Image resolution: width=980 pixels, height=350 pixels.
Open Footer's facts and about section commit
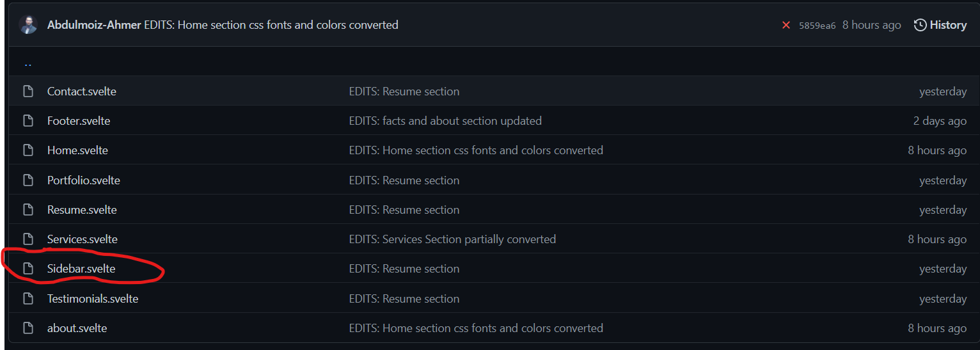click(x=445, y=121)
